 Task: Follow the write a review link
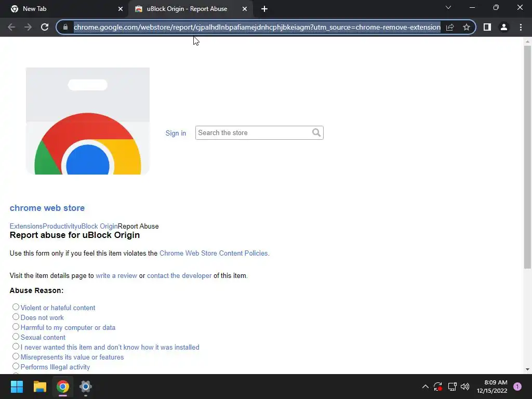pyautogui.click(x=116, y=276)
